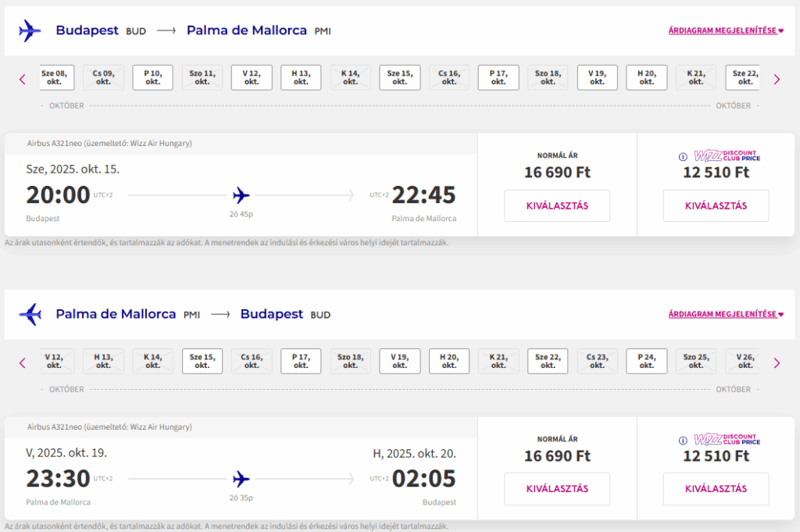Expand outbound Árdiagram megjelenítése price chart
Viewport: 800px width, 532px height.
[726, 30]
